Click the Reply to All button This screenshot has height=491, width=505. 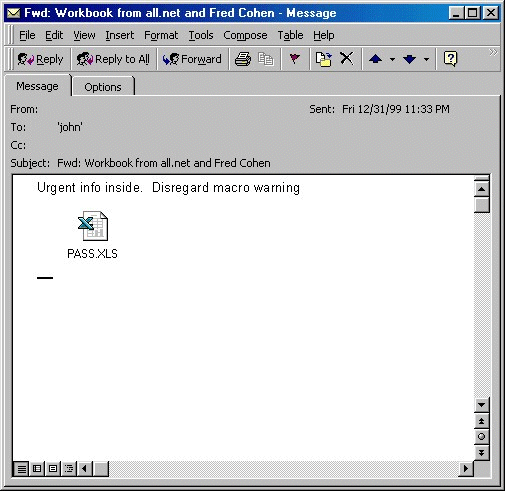pos(113,59)
